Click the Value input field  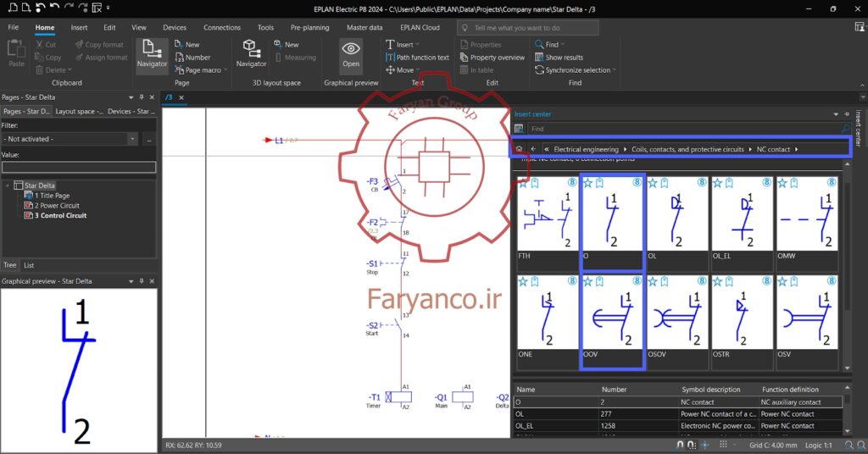[x=79, y=167]
